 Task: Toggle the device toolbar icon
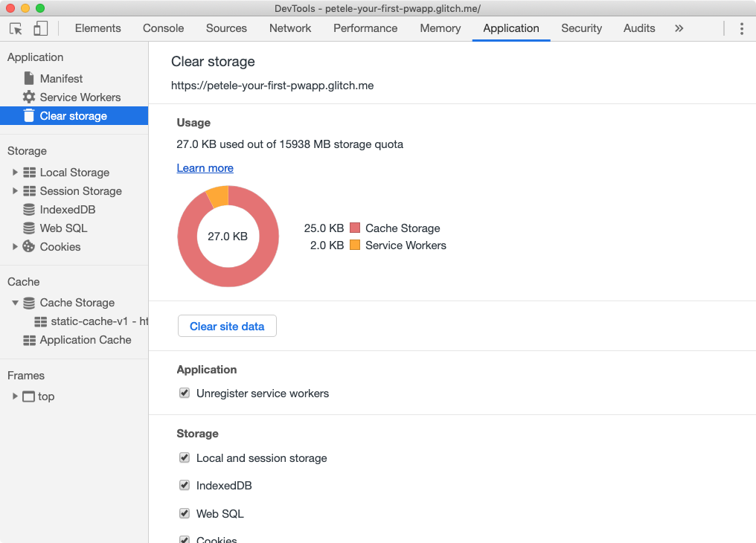tap(40, 28)
